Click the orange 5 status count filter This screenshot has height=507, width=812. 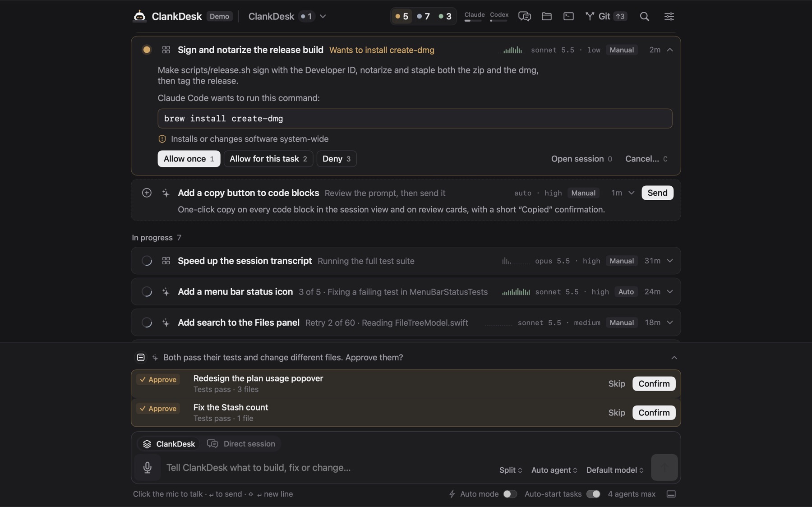click(x=401, y=16)
